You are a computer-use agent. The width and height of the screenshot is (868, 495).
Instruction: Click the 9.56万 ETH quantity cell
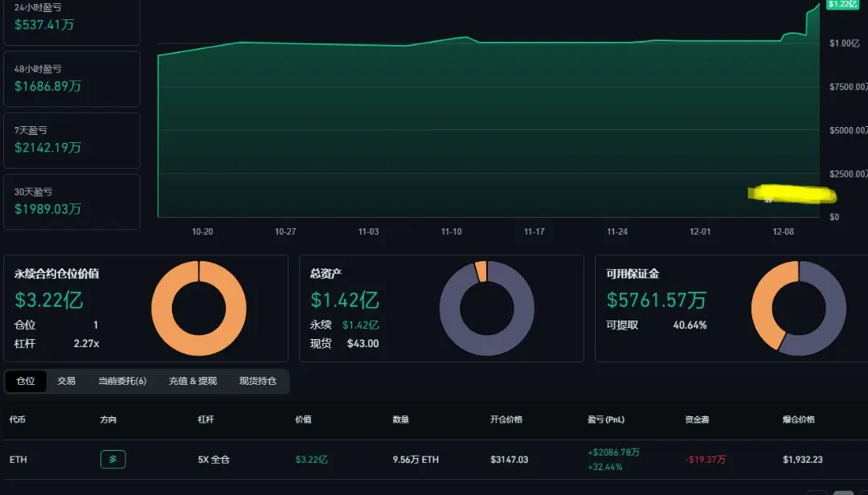coord(416,460)
